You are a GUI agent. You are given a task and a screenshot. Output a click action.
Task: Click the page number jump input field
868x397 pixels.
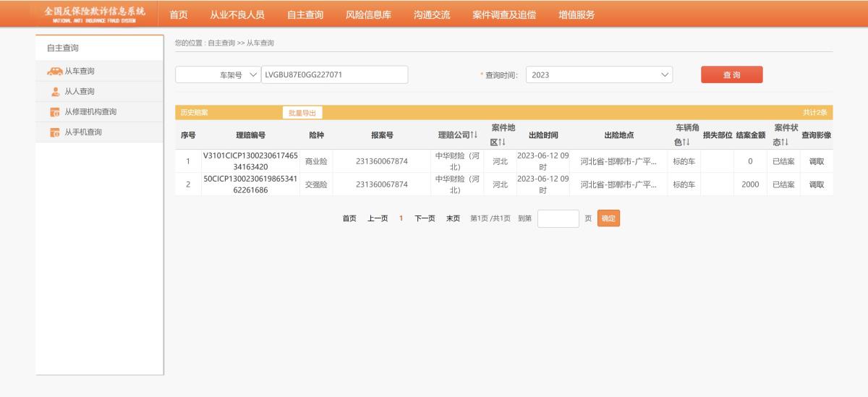coord(558,218)
